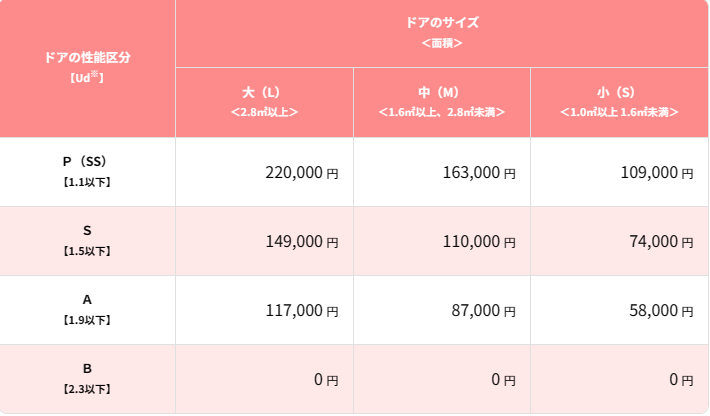Select the S 1.5以下 row label

pos(87,241)
